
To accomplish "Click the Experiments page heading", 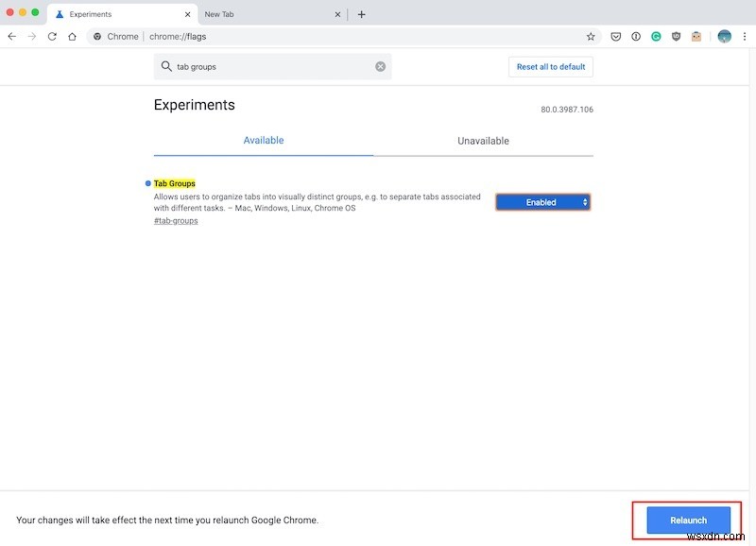I will [195, 105].
